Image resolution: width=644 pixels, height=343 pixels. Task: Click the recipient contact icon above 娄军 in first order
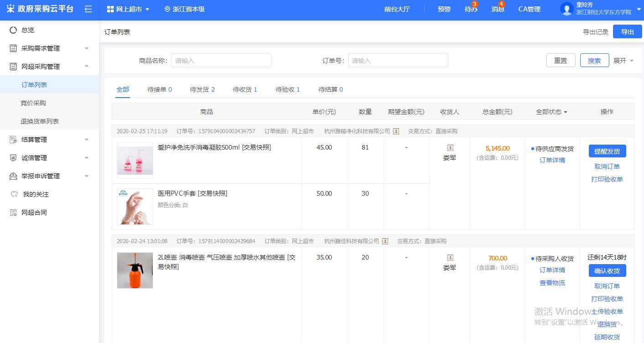tap(450, 148)
